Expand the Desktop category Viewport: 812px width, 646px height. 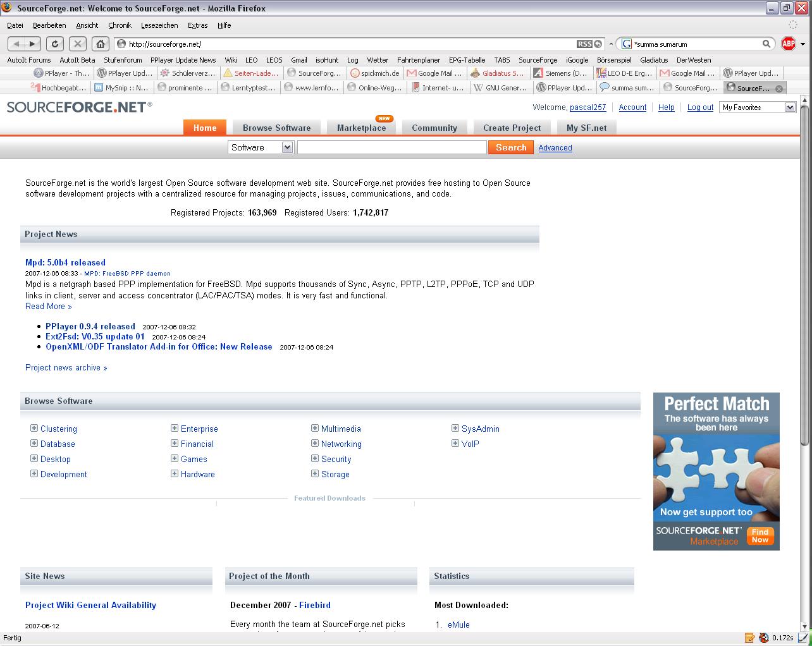point(34,458)
